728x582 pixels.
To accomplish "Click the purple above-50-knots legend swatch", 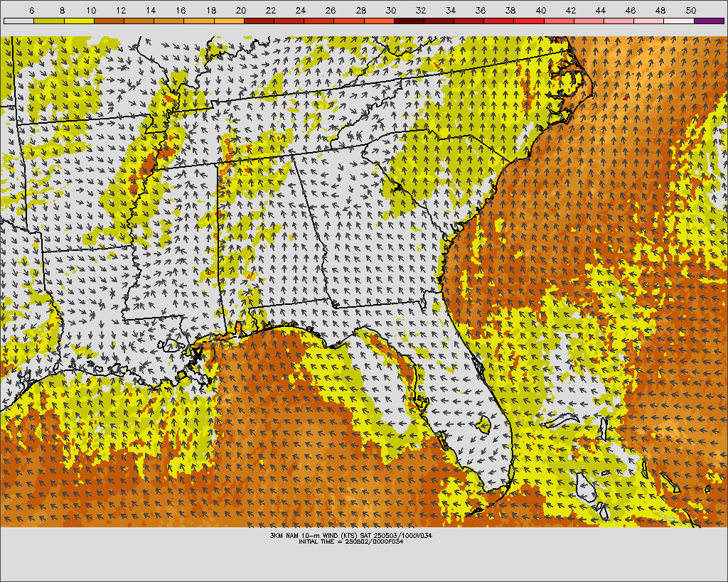I will click(x=709, y=21).
